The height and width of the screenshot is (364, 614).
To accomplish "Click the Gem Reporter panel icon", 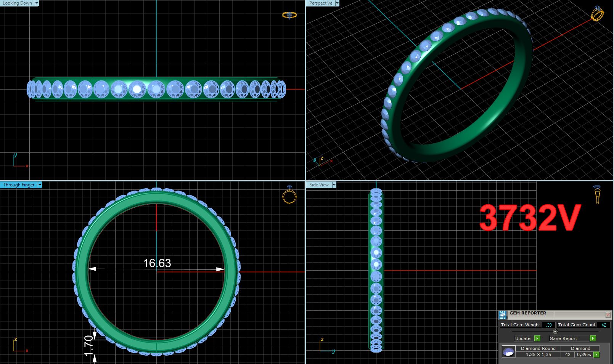I will point(503,315).
